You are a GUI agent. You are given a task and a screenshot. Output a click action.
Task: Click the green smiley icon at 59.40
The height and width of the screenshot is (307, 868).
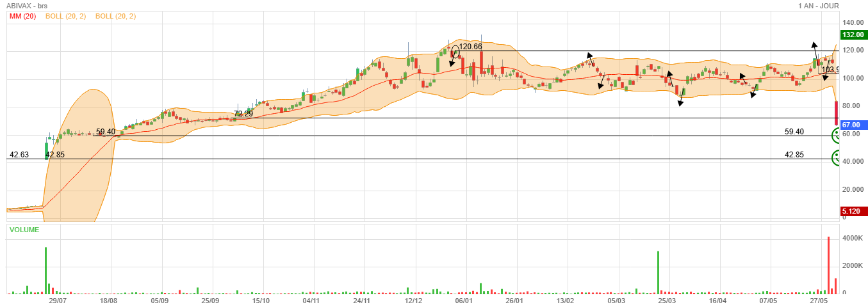pos(836,136)
